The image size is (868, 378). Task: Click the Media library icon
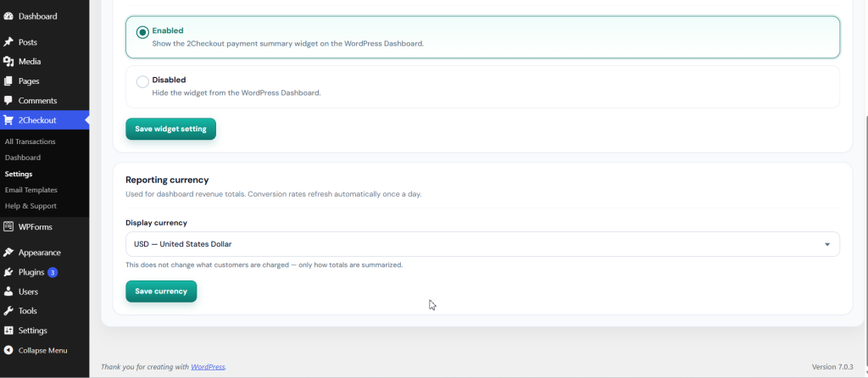pos(8,61)
